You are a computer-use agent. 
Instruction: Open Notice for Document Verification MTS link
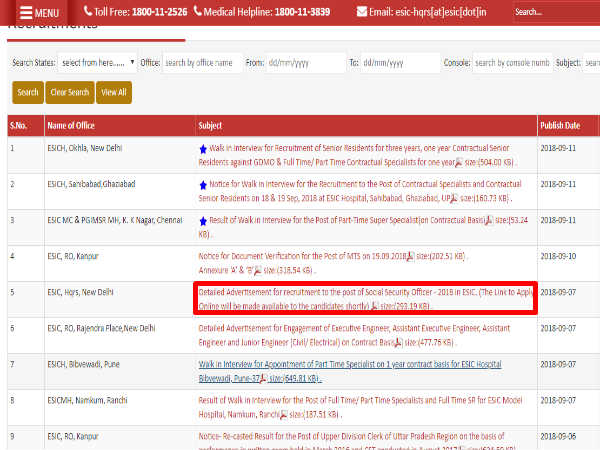click(302, 256)
